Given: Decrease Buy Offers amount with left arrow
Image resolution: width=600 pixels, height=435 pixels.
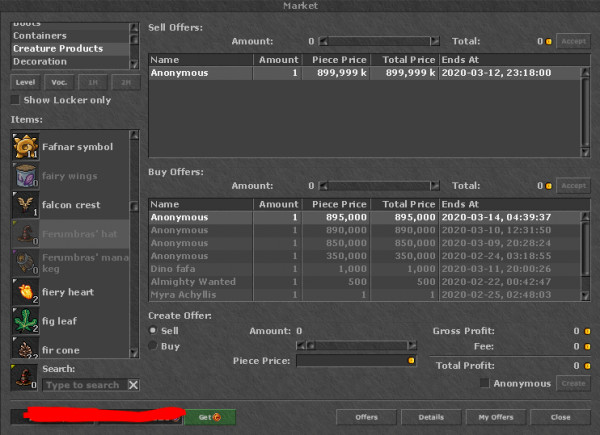Looking at the screenshot, I should pyautogui.click(x=324, y=186).
